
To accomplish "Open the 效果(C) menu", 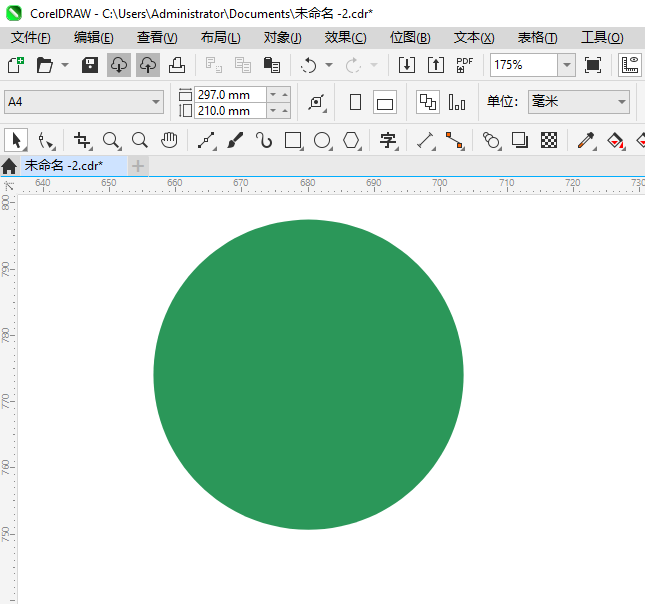I will [345, 37].
